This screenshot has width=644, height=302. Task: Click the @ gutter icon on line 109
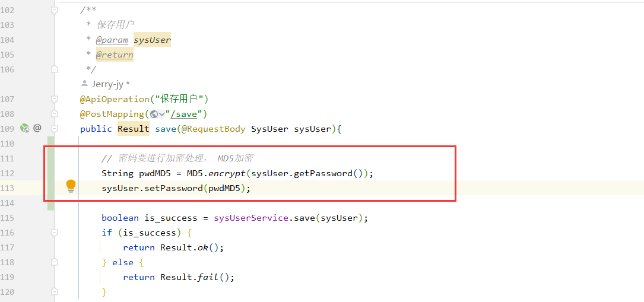(x=37, y=128)
